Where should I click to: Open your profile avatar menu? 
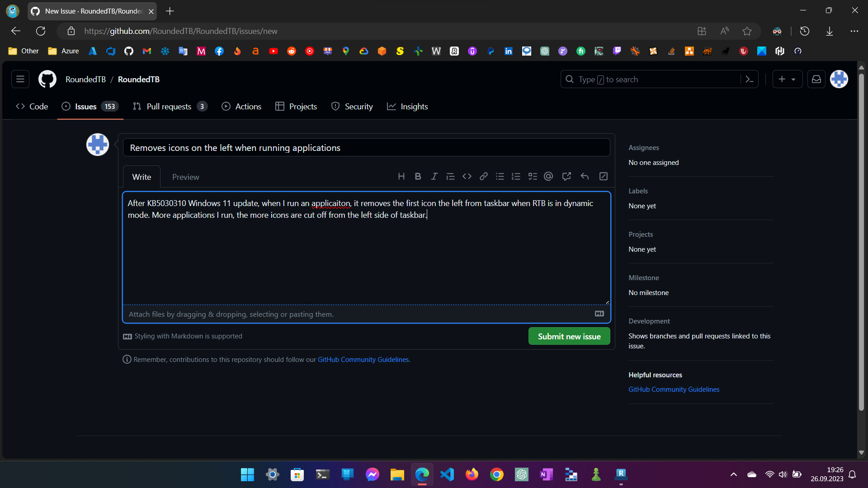pos(839,79)
